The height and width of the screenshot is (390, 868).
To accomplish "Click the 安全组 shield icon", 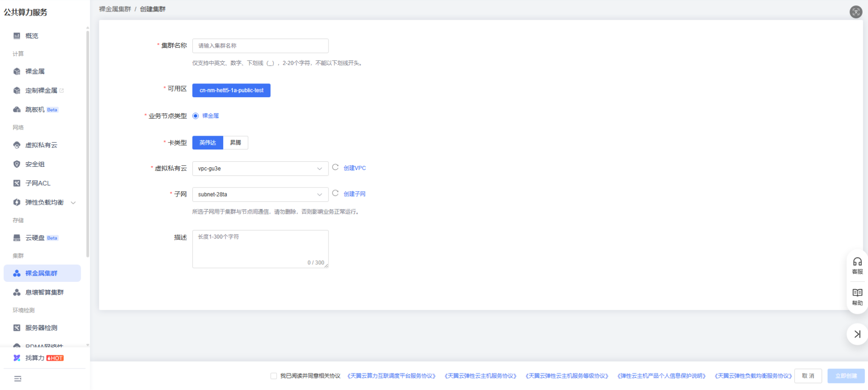I will [x=17, y=164].
